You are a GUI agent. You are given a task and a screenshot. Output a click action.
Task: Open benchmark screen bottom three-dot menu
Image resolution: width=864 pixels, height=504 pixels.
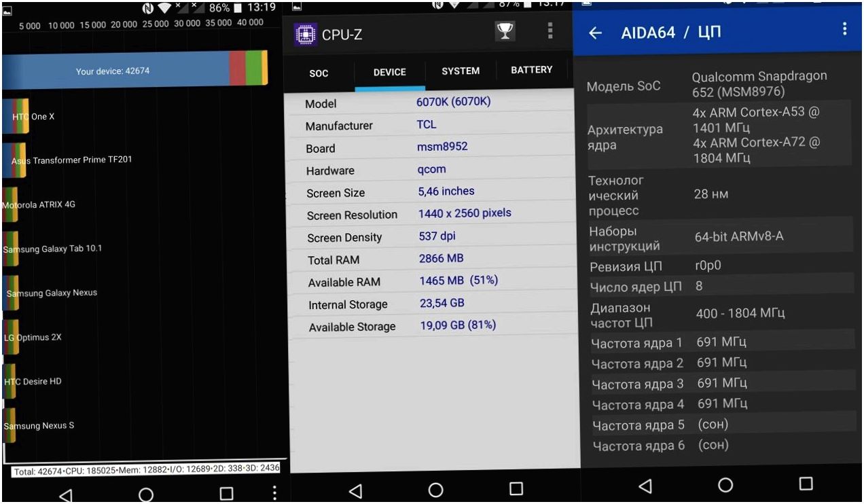pos(274,493)
